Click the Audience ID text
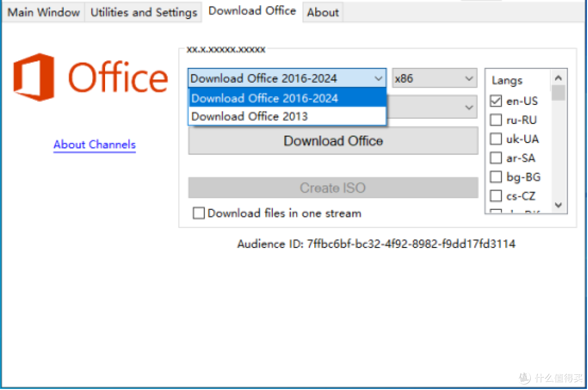The image size is (588, 390). [x=376, y=244]
